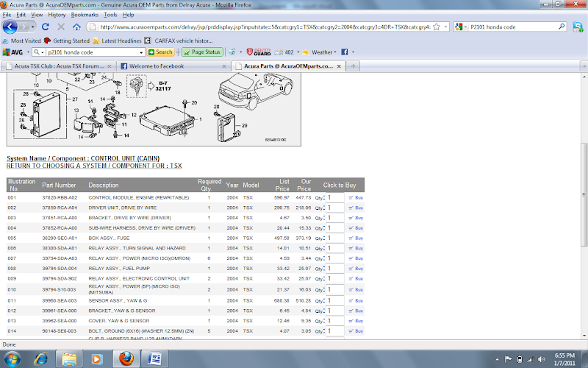This screenshot has height=368, width=588.
Task: Bookmark page with the star icon
Action: [x=436, y=27]
